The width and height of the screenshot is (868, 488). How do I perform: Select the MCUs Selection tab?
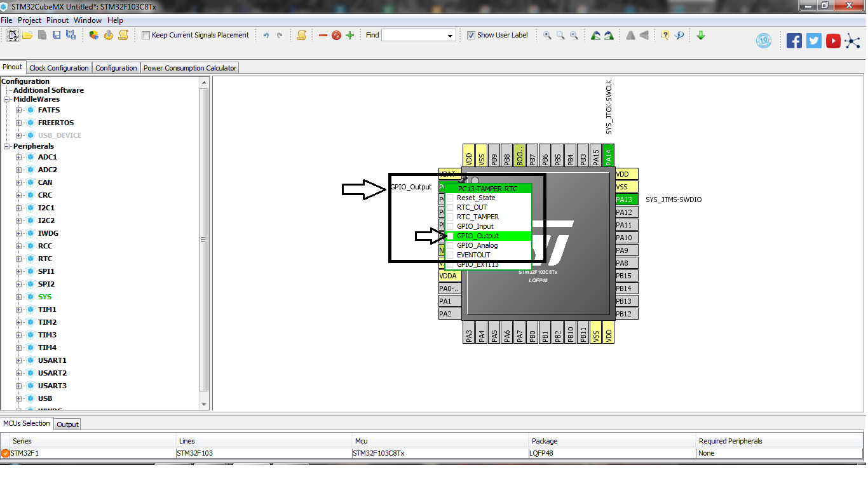[27, 423]
